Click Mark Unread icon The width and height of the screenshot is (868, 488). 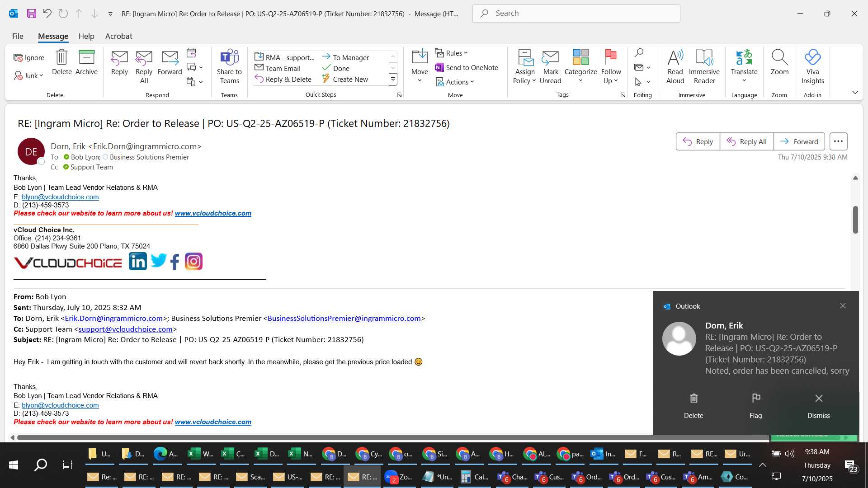(550, 67)
